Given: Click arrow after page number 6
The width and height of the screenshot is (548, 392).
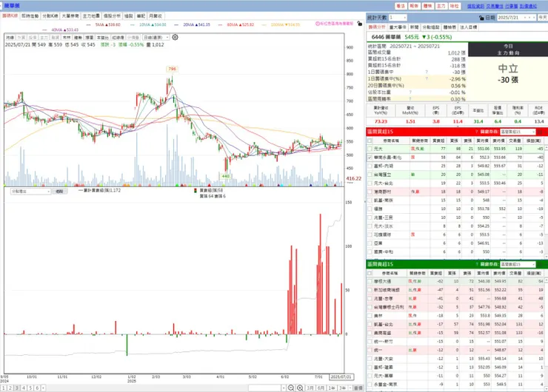Looking at the screenshot, I should tap(43, 388).
